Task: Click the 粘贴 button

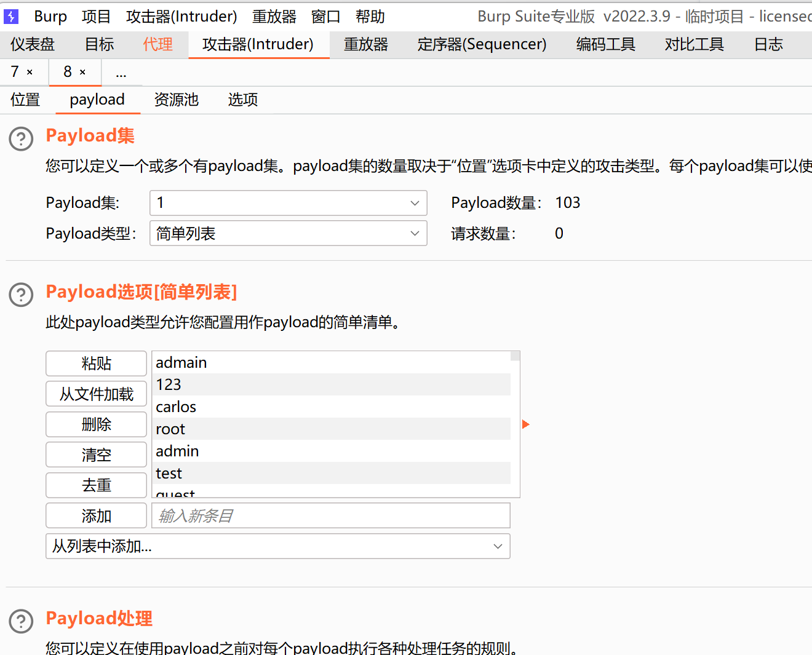Action: pos(96,363)
